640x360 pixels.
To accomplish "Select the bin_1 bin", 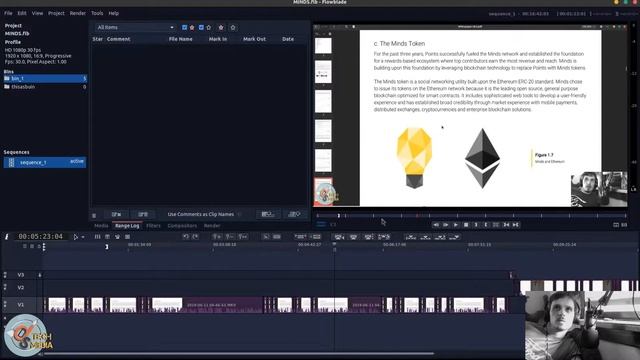I will pos(45,78).
